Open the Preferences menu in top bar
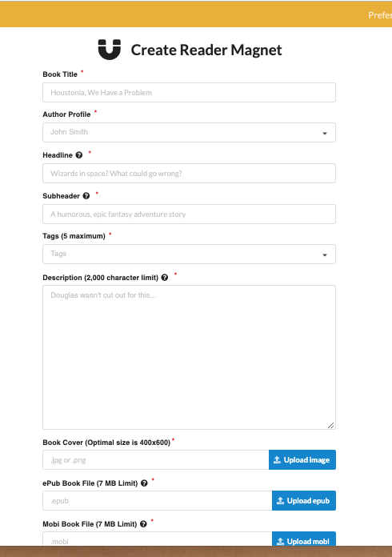Screen dimensions: 392x557 click(380, 15)
